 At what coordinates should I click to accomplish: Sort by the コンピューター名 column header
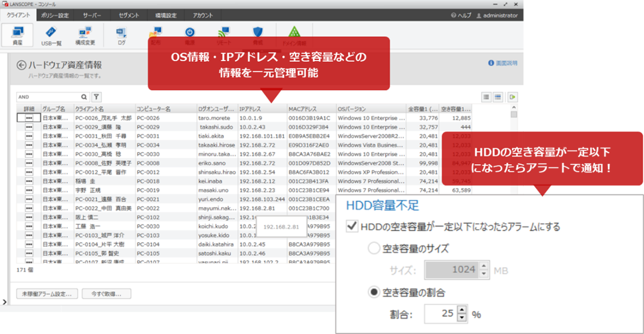[166, 109]
